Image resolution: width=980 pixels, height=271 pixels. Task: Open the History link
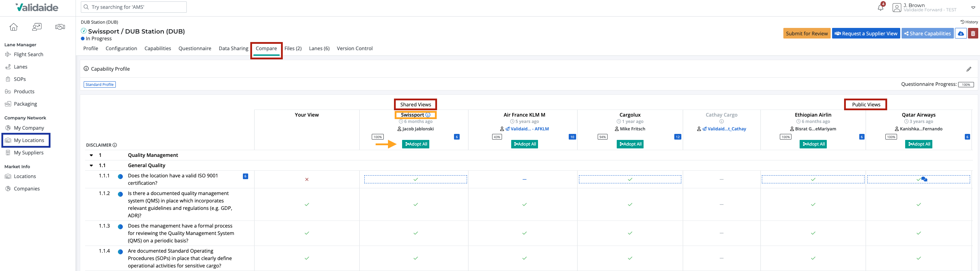pos(969,22)
